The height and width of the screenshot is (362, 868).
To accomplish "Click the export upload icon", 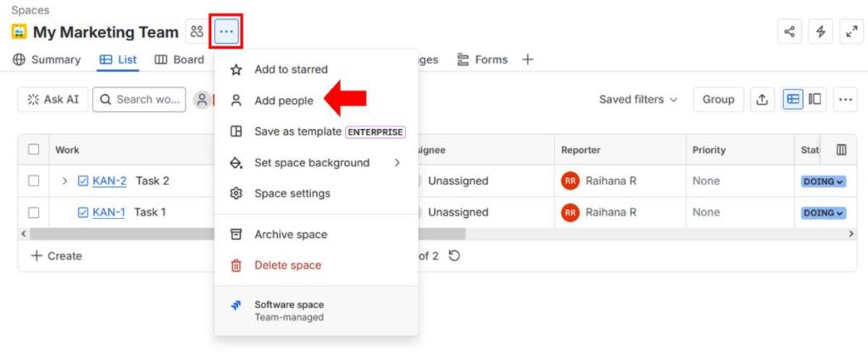I will pos(762,99).
